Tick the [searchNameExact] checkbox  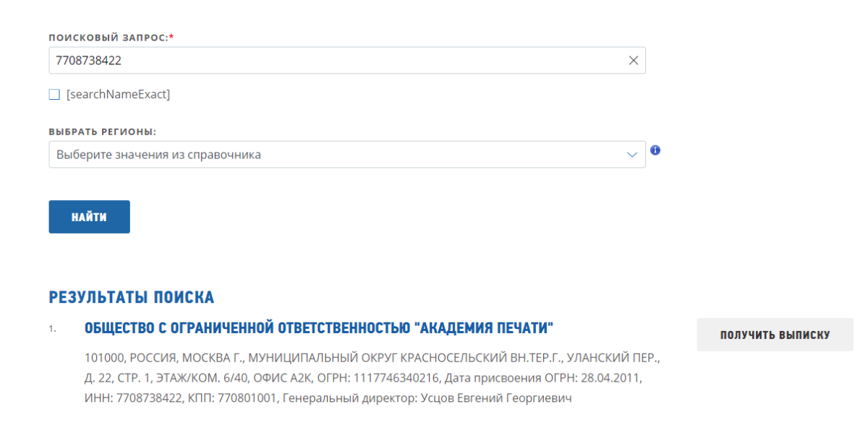click(x=54, y=95)
